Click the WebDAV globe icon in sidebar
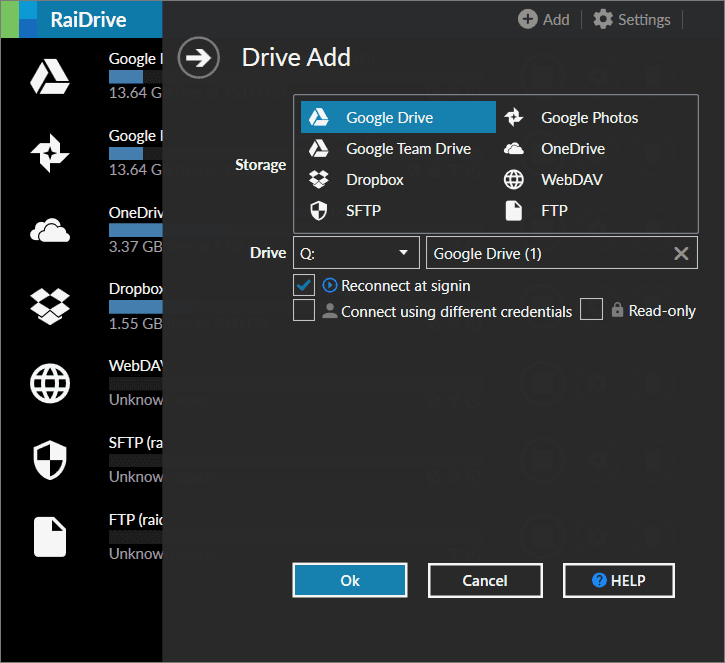The width and height of the screenshot is (725, 663). (49, 383)
